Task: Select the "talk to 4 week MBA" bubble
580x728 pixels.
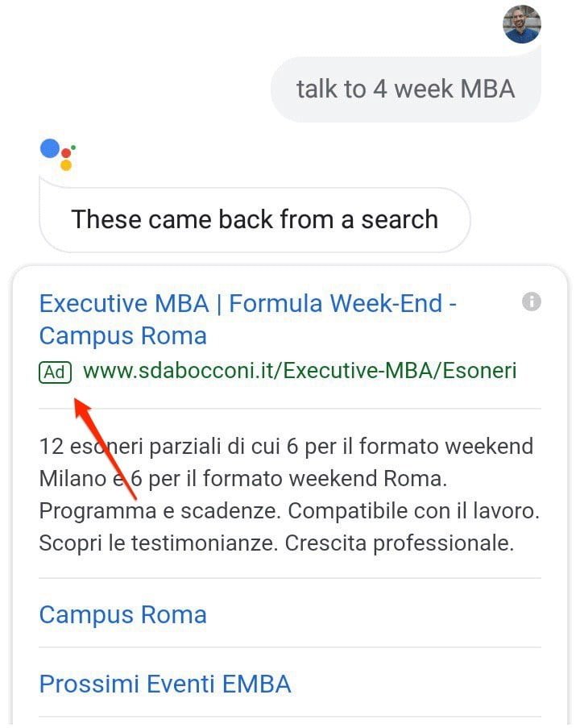Action: click(x=405, y=89)
